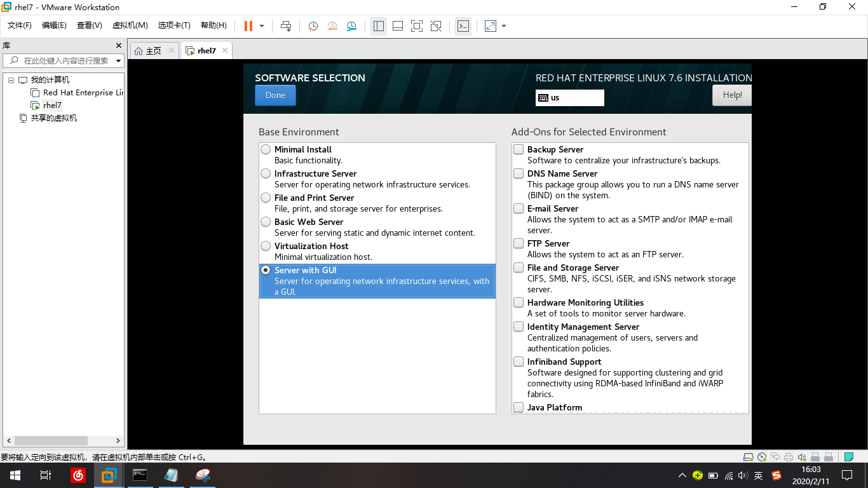Open NetEase Music from the taskbar
This screenshot has height=488, width=868.
coord(78,475)
